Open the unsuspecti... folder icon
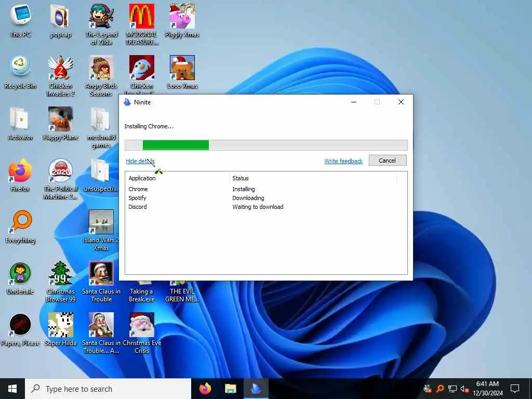 (100, 175)
